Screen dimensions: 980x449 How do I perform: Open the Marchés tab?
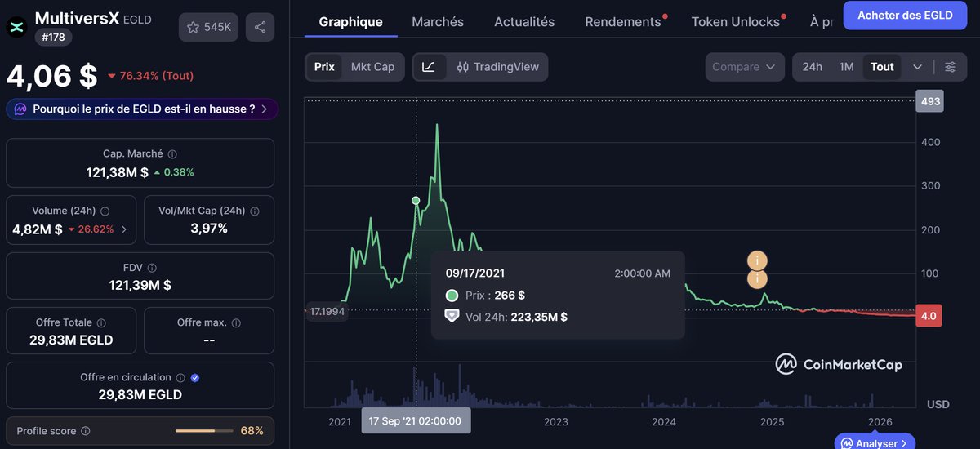click(x=438, y=22)
